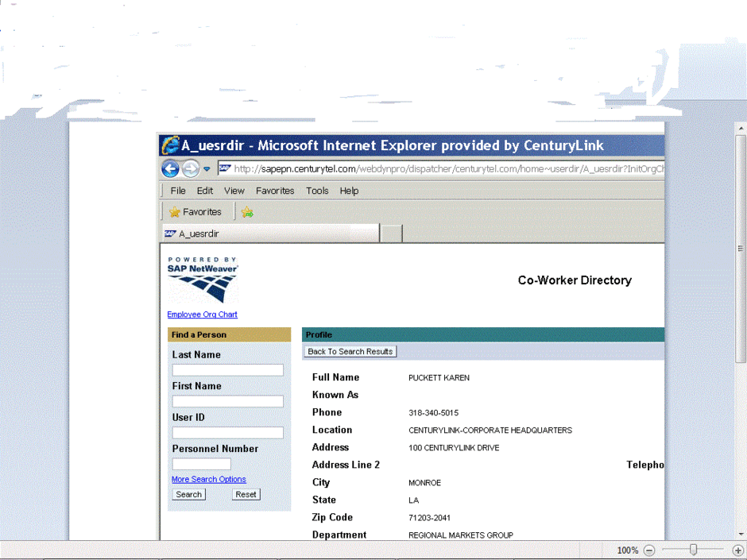The image size is (747, 560).
Task: Click the First Name input field
Action: tap(228, 401)
